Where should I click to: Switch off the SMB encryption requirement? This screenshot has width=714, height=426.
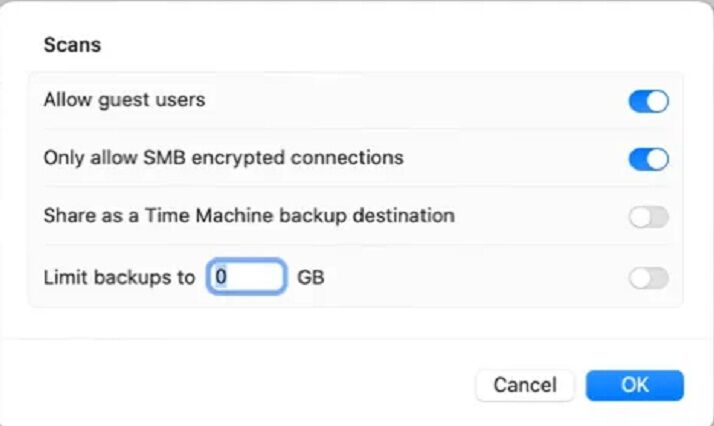(x=648, y=159)
